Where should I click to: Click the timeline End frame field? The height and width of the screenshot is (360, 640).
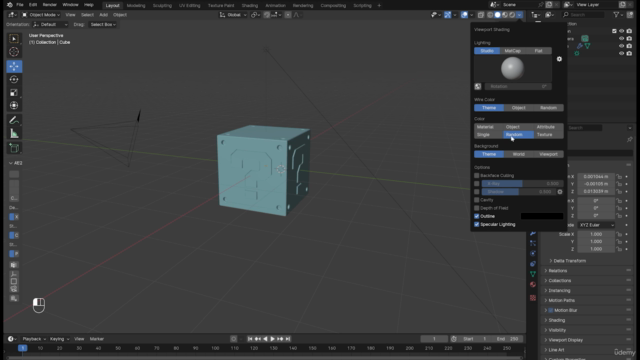(x=507, y=339)
